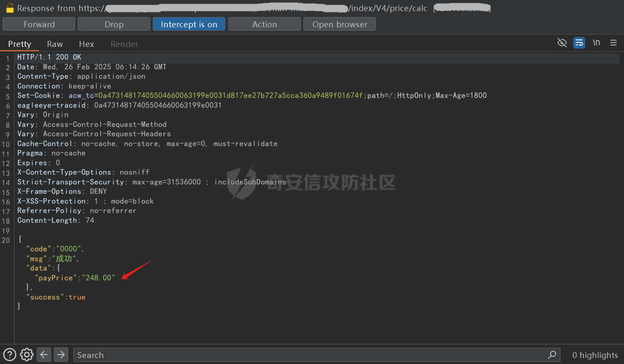The width and height of the screenshot is (624, 364).
Task: Switch to the Raw tab
Action: click(x=55, y=44)
